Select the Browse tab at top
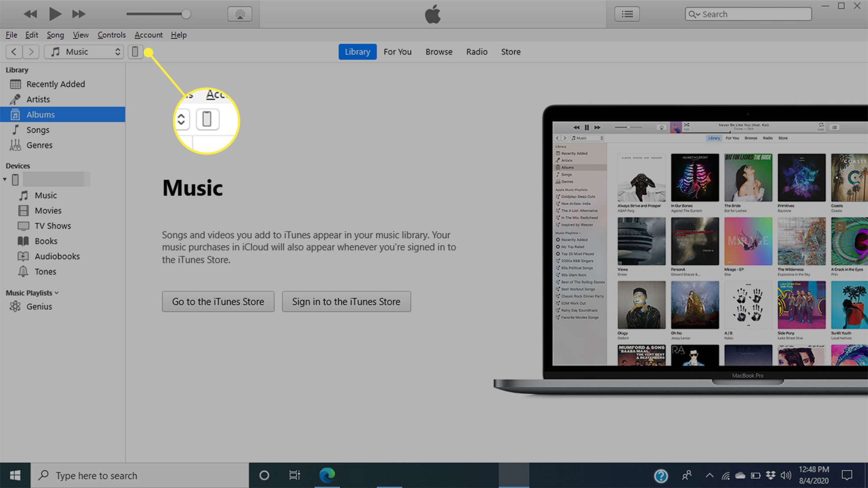The height and width of the screenshot is (488, 868). [x=439, y=51]
